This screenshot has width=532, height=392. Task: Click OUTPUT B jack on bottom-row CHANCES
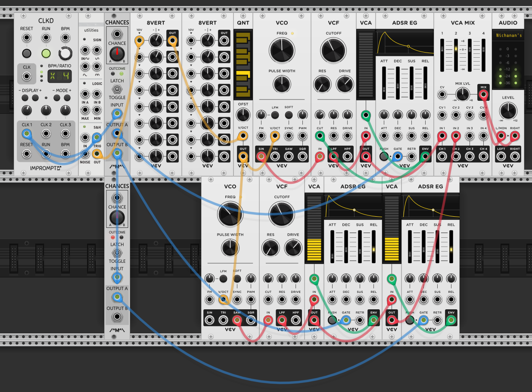tap(117, 317)
